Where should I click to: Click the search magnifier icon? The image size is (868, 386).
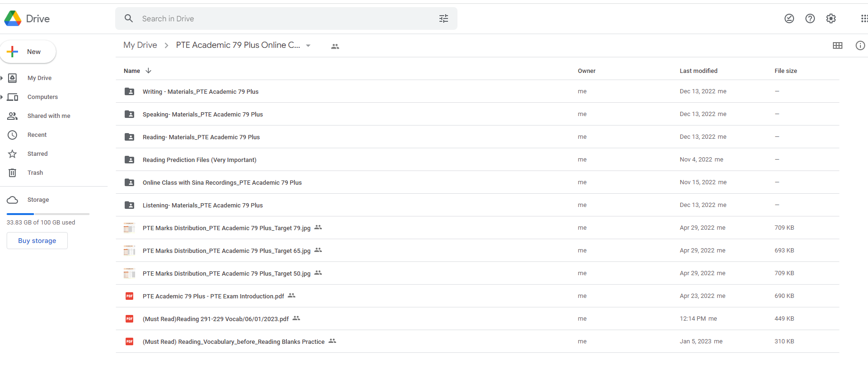click(128, 18)
